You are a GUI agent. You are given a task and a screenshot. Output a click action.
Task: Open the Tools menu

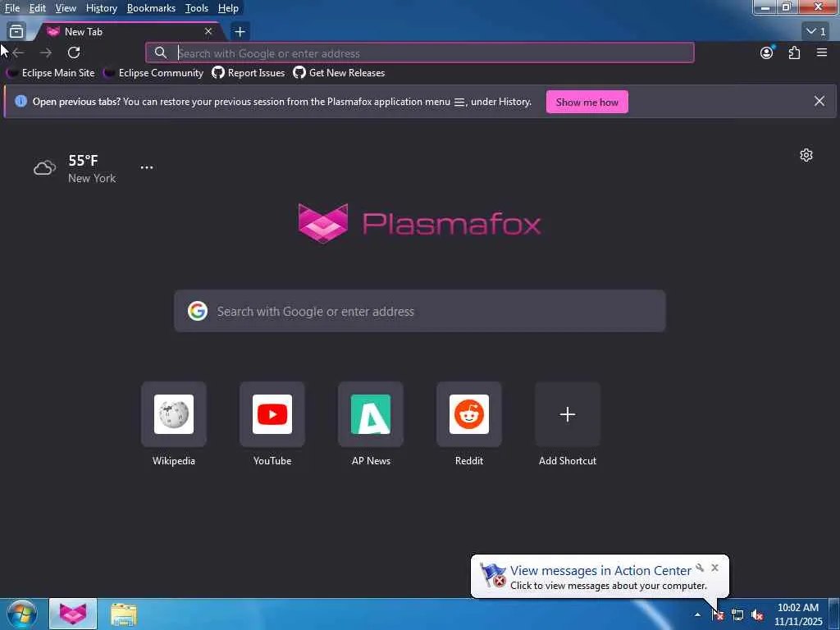197,8
